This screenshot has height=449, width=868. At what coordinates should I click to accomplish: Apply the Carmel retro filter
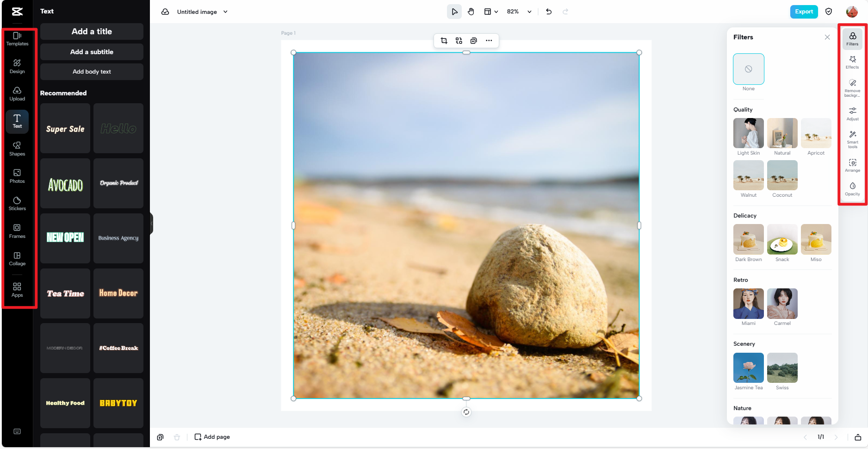coord(782,304)
